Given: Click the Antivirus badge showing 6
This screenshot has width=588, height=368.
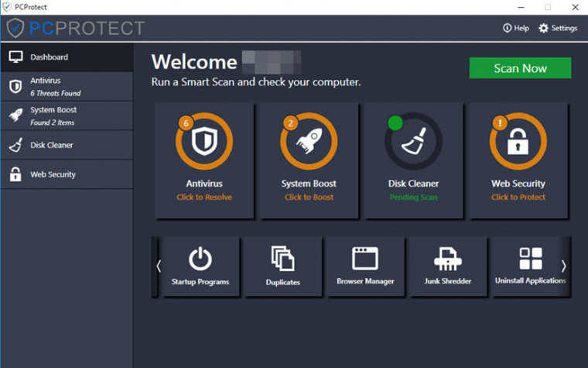Looking at the screenshot, I should pos(186,122).
